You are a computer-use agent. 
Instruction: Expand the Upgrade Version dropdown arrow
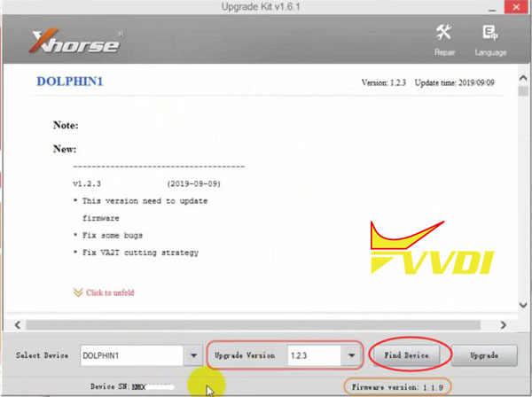[351, 355]
